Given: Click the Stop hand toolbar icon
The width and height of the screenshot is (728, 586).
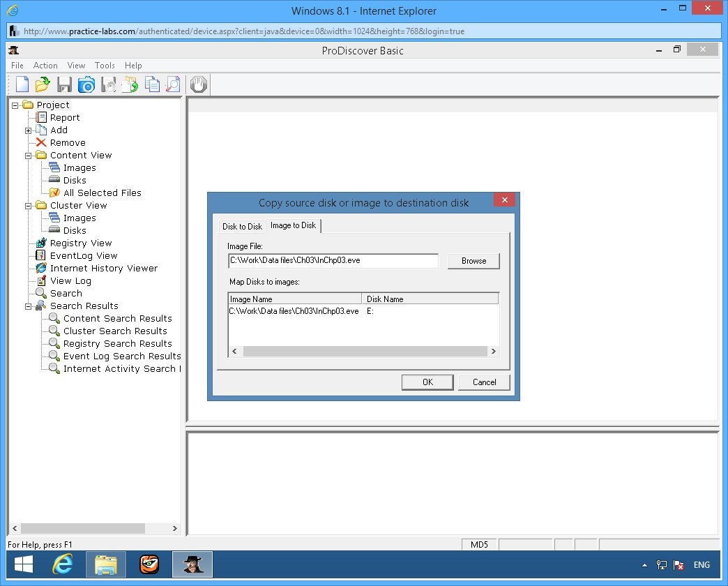Looking at the screenshot, I should (199, 85).
